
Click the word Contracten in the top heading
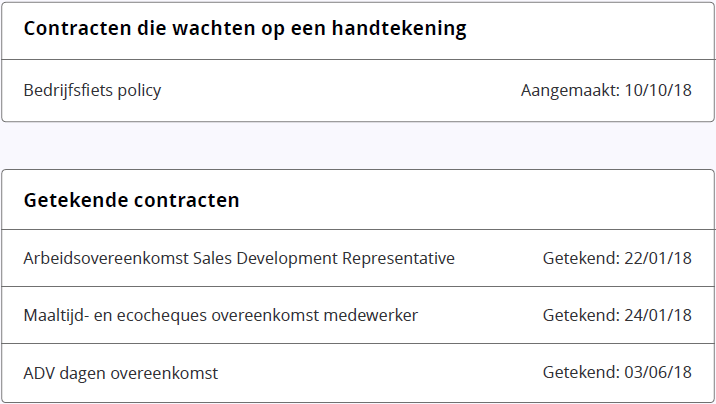click(77, 28)
